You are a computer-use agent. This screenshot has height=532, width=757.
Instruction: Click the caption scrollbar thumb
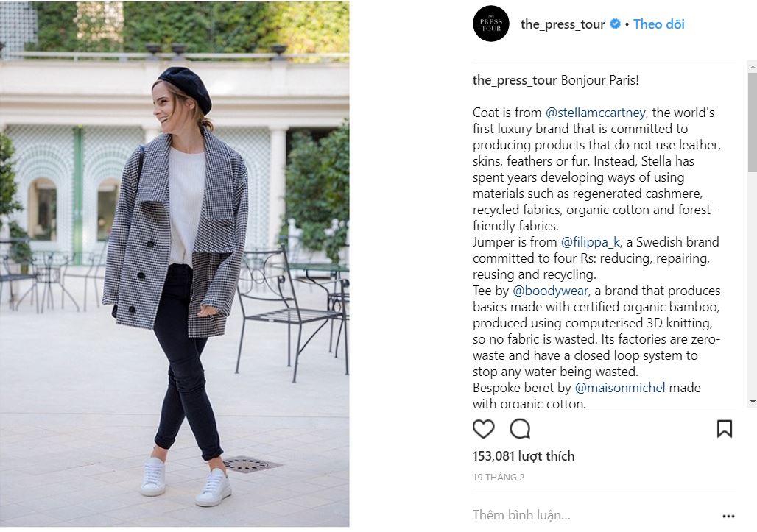pyautogui.click(x=753, y=121)
